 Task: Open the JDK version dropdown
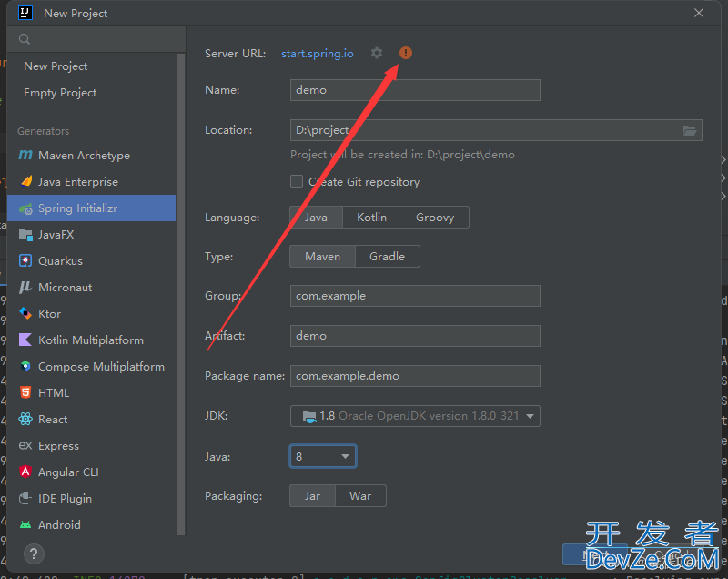click(415, 416)
